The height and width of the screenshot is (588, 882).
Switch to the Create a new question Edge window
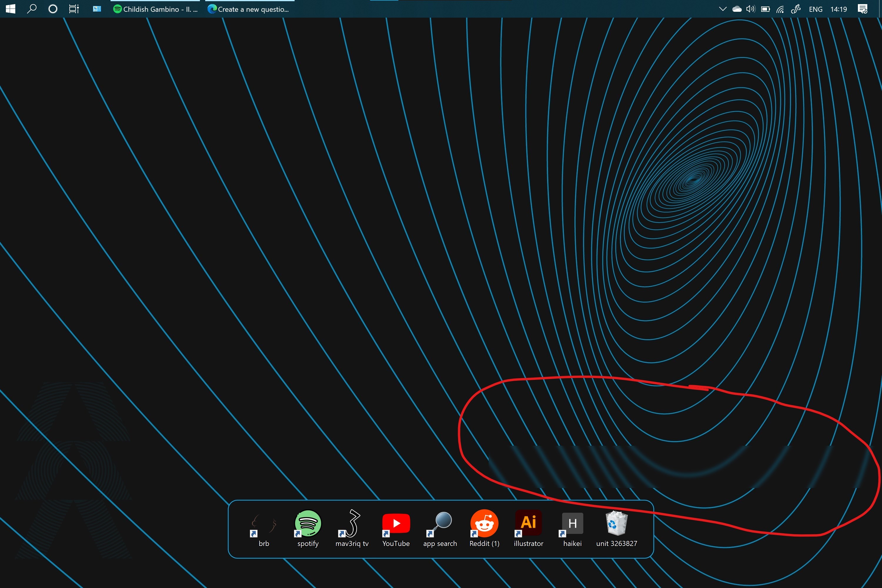[x=249, y=9]
